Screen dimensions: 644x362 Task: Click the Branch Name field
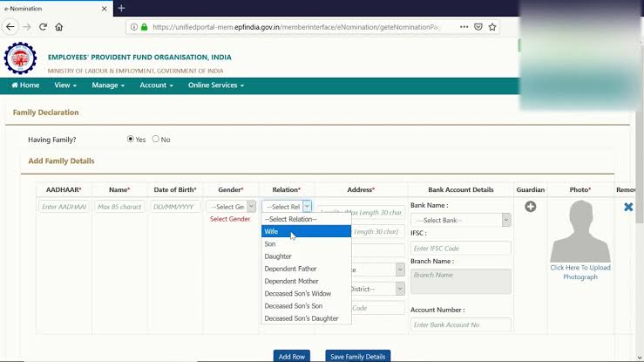[x=460, y=281]
